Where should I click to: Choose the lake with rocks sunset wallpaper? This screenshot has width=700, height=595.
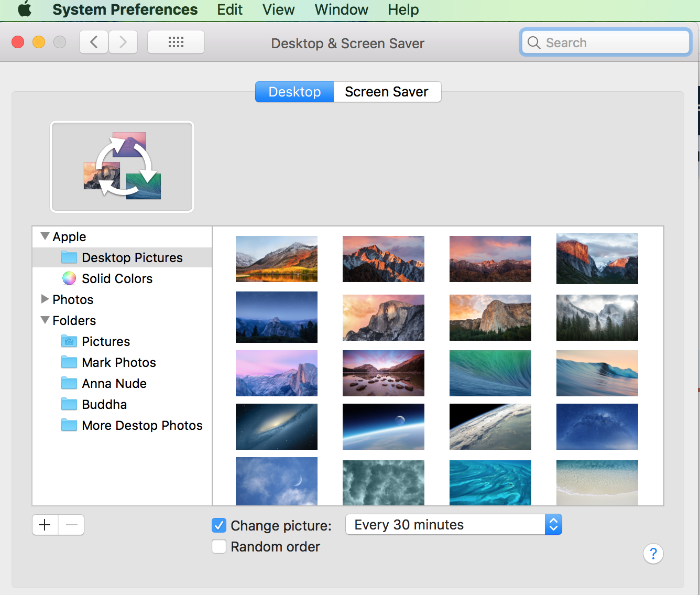tap(384, 373)
